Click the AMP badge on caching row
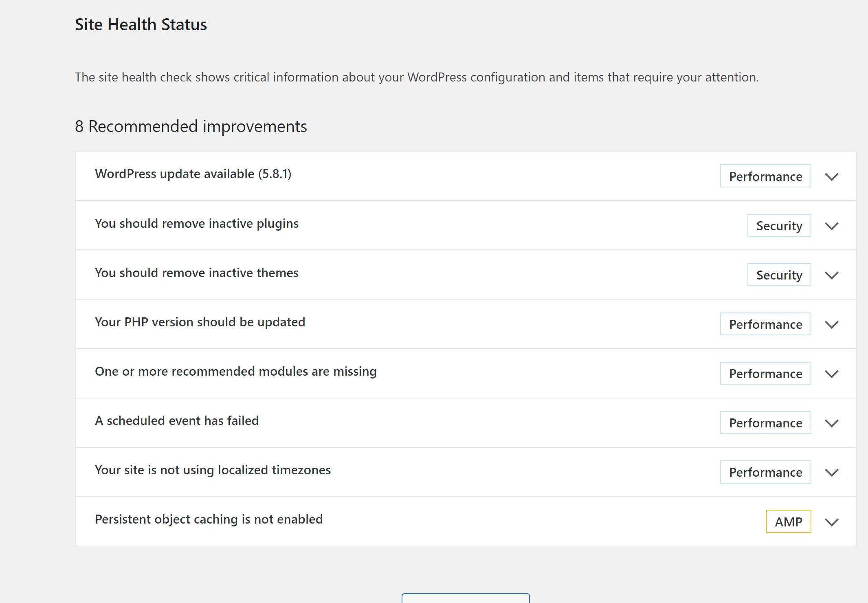868x603 pixels. click(788, 522)
